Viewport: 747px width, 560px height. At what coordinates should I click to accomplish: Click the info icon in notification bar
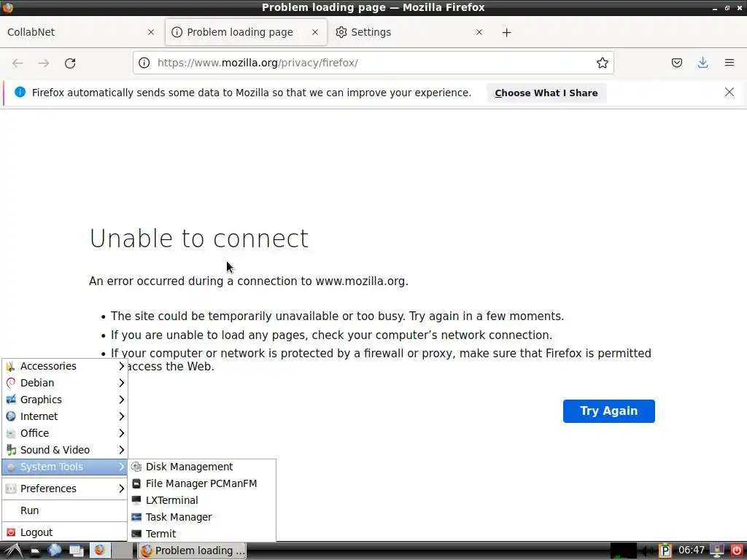[20, 92]
